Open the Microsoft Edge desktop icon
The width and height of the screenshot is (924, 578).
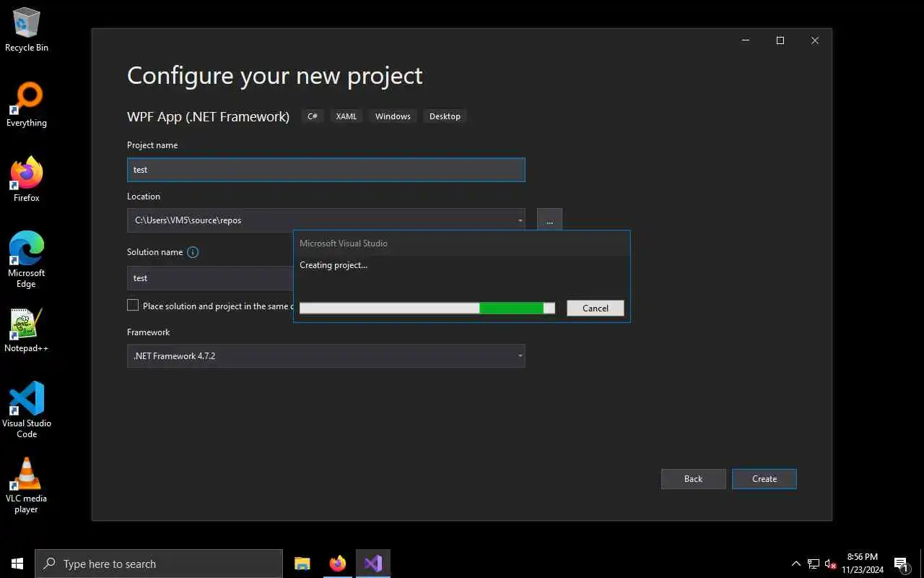[27, 259]
